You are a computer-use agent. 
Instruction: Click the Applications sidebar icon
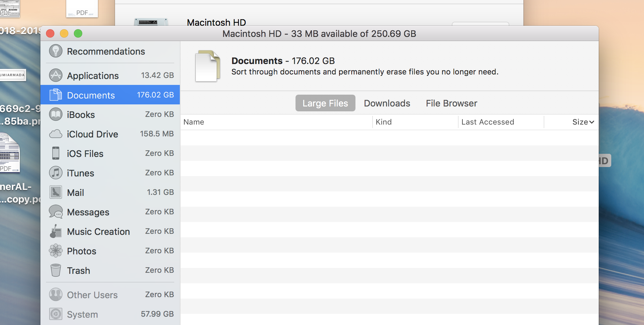56,75
